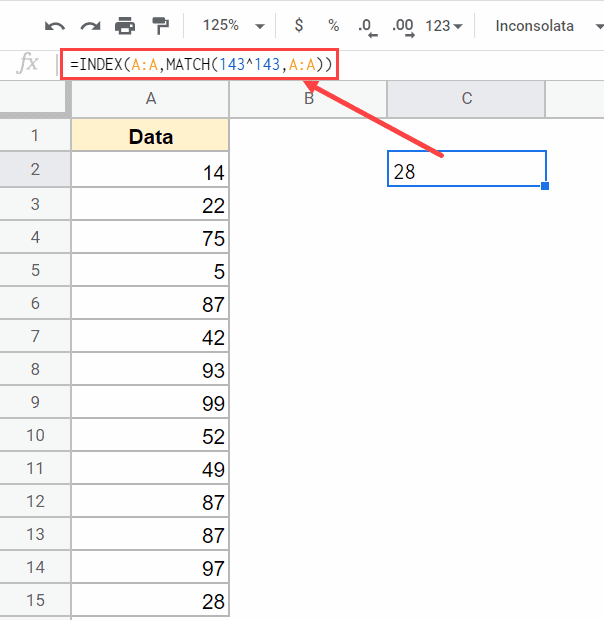604x620 pixels.
Task: Click cell A7 containing 42
Action: (150, 336)
